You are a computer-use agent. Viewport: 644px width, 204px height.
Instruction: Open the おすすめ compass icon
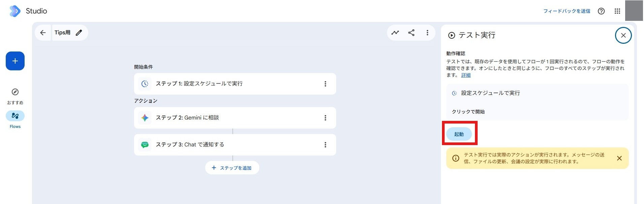[15, 92]
